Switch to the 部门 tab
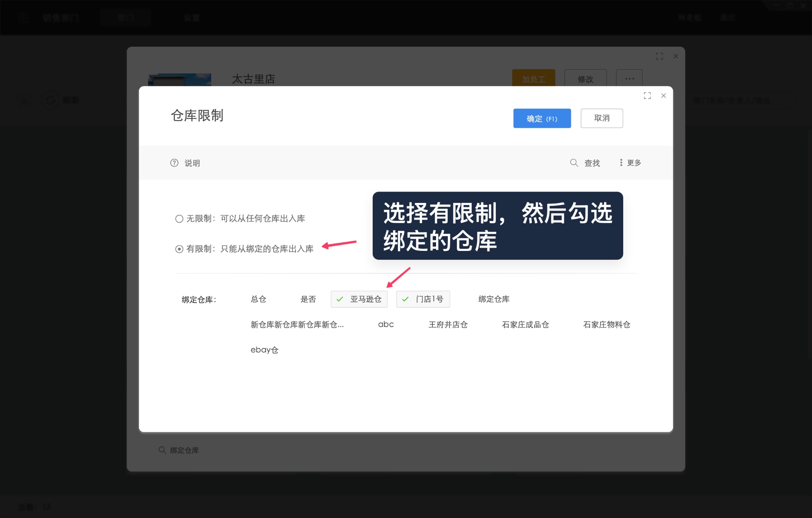This screenshot has height=518, width=812. (x=125, y=17)
